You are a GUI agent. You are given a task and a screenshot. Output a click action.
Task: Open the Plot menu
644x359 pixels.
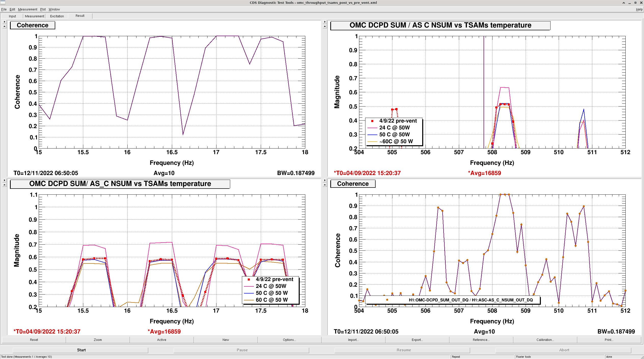[43, 9]
